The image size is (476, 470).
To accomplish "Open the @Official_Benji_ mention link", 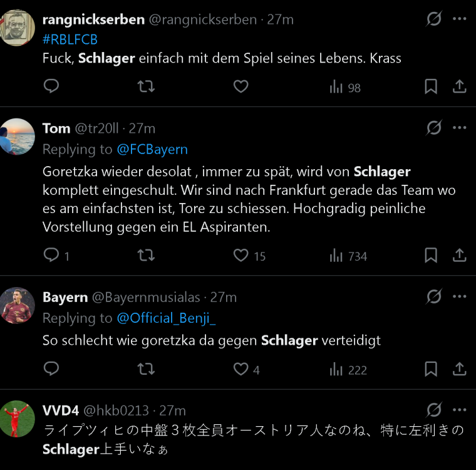I will pyautogui.click(x=166, y=318).
